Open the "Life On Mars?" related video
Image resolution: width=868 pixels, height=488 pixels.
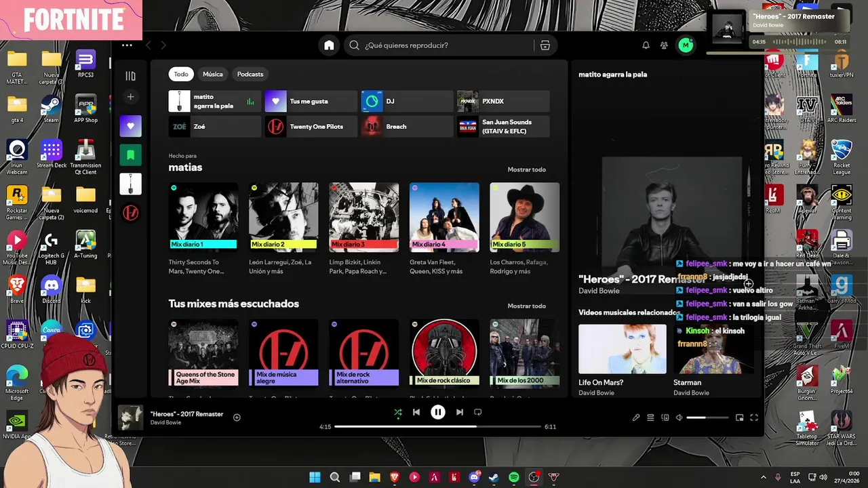622,349
